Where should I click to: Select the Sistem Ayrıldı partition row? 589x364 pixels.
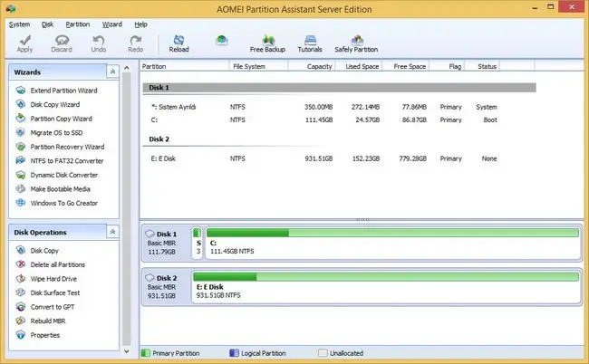tap(339, 107)
